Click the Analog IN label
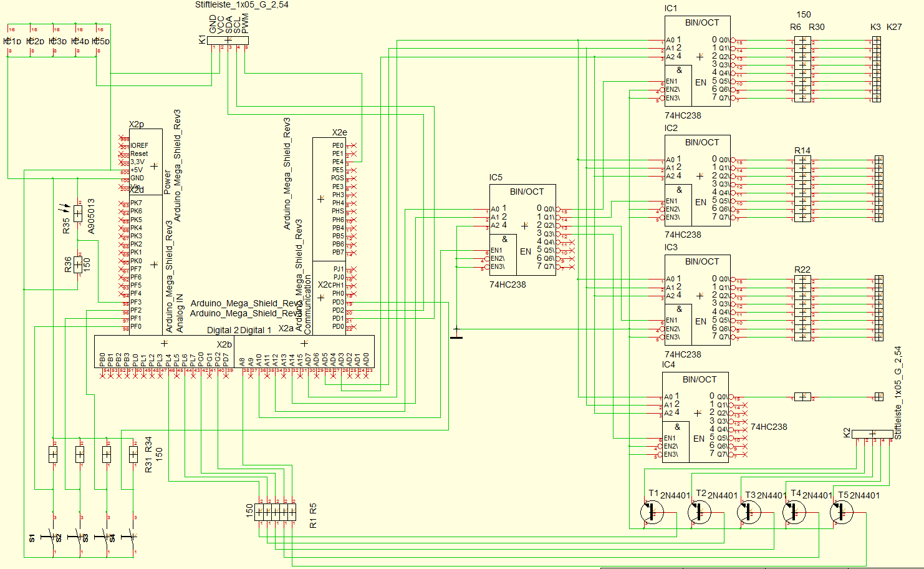 (x=180, y=313)
